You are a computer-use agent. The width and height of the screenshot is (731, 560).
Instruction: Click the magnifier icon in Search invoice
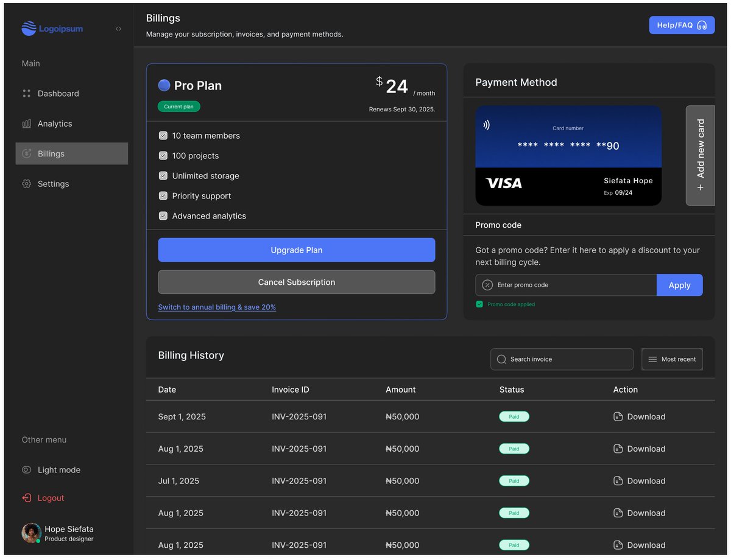click(501, 359)
